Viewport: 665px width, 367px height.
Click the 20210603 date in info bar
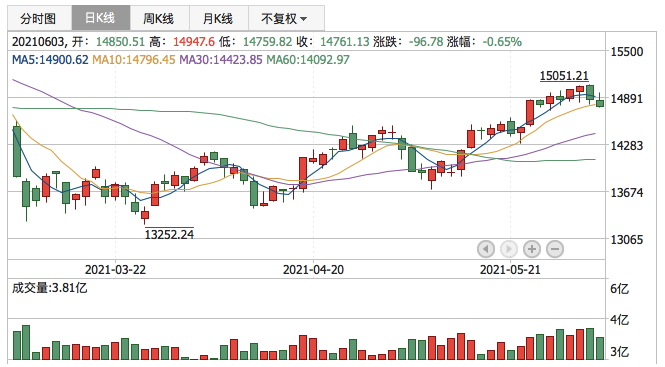[38, 42]
